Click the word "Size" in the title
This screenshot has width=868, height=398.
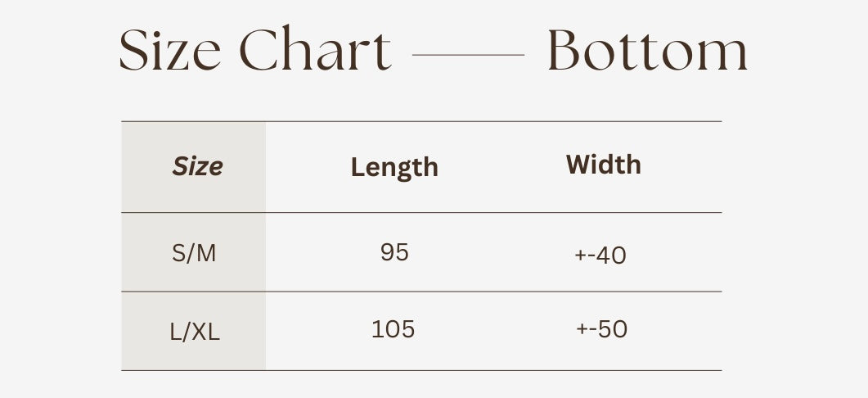pyautogui.click(x=170, y=51)
